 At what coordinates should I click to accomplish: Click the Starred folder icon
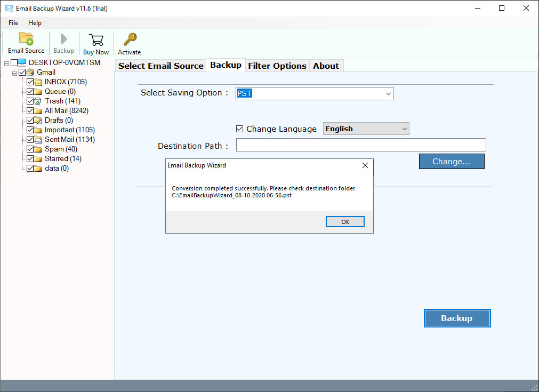click(x=38, y=159)
